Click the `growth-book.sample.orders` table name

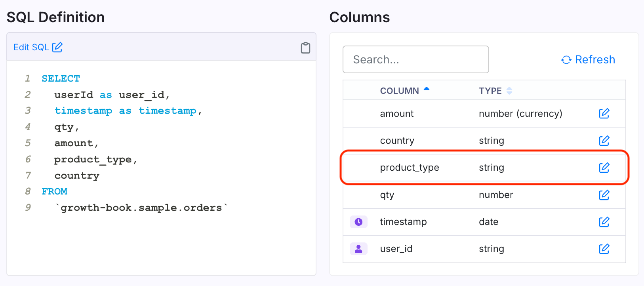141,208
